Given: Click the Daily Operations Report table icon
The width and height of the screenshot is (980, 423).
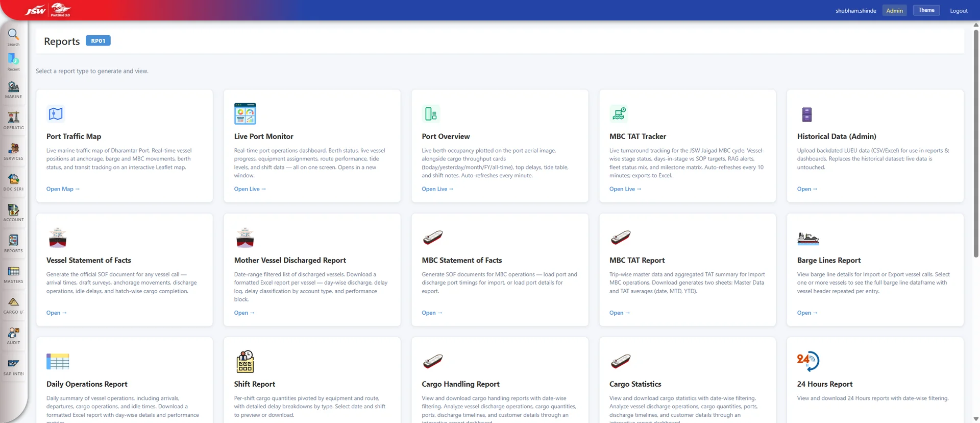Looking at the screenshot, I should coord(58,362).
